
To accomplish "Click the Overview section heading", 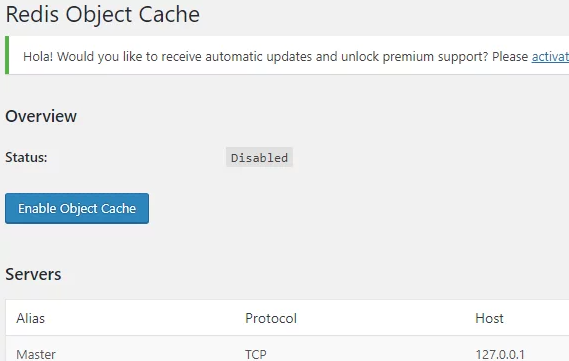I will [41, 116].
